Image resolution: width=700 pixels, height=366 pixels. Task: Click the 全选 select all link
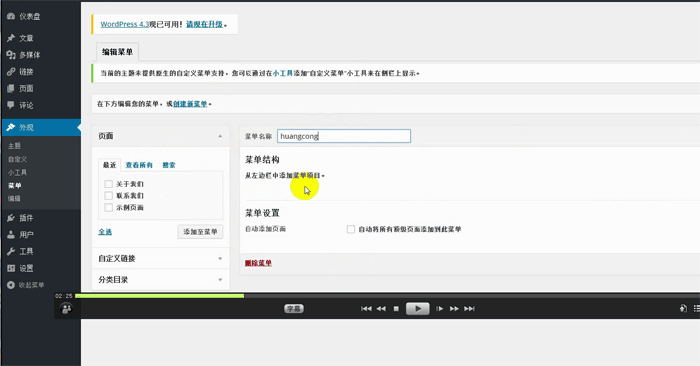coord(105,232)
